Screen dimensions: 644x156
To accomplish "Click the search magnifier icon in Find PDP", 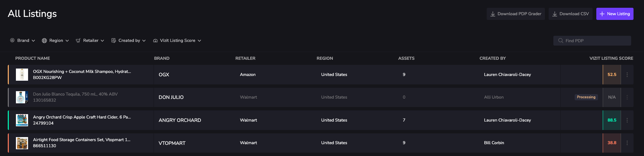I will [x=560, y=41].
